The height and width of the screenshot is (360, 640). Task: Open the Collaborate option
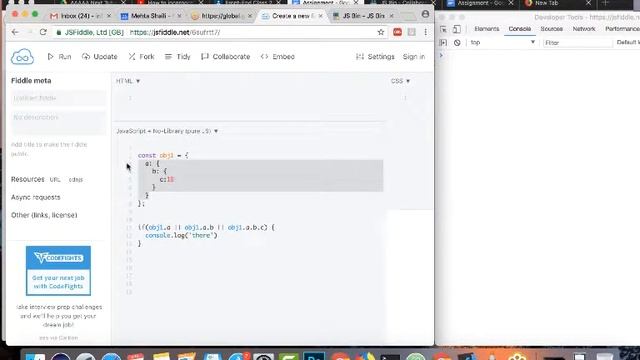coord(226,57)
